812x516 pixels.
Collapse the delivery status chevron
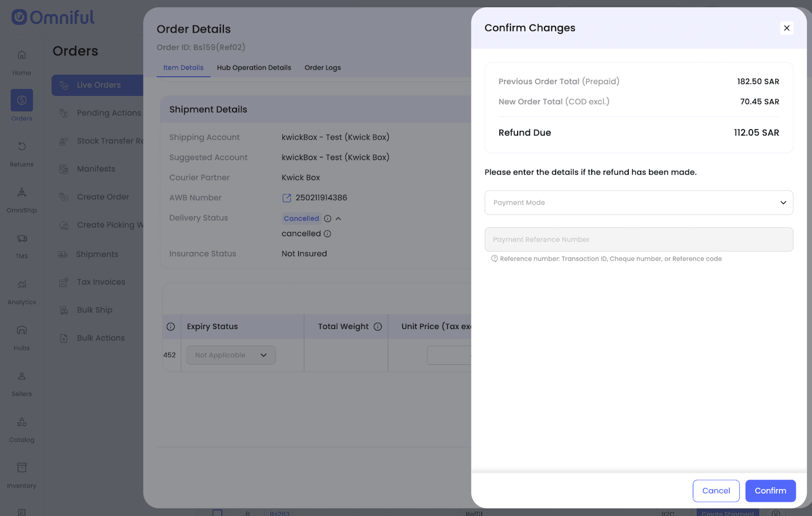pyautogui.click(x=339, y=219)
